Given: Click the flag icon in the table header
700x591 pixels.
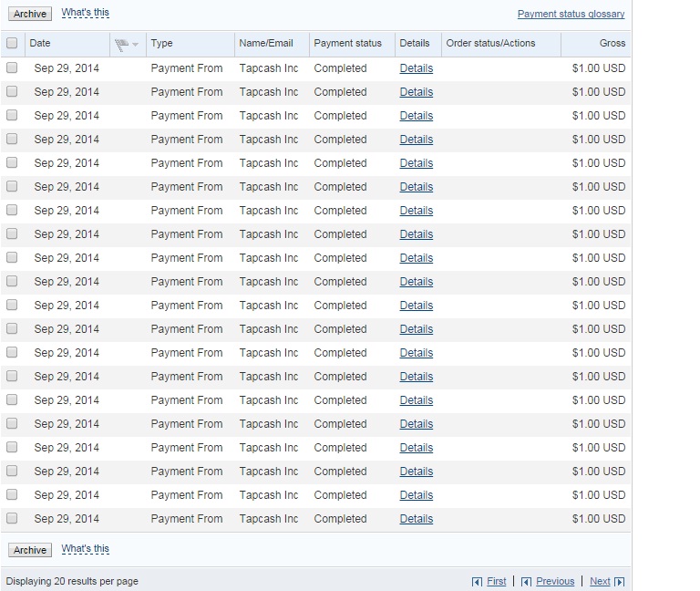Looking at the screenshot, I should [x=121, y=44].
